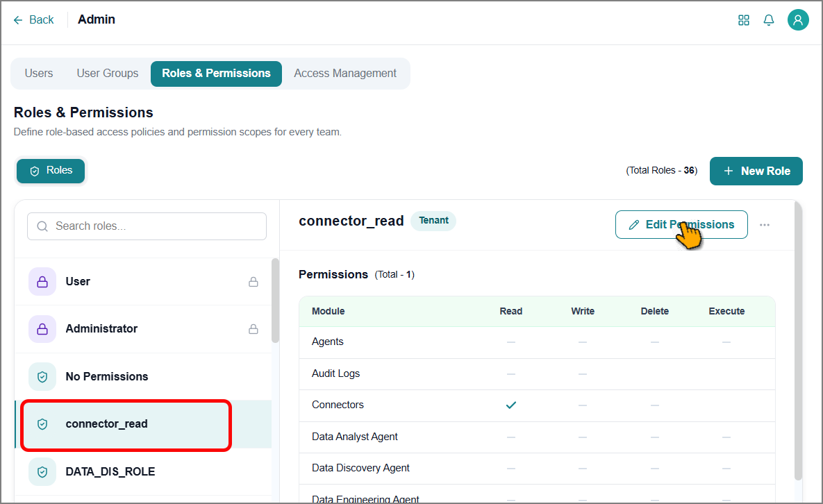Click the Agents module row label
823x504 pixels.
[328, 342]
